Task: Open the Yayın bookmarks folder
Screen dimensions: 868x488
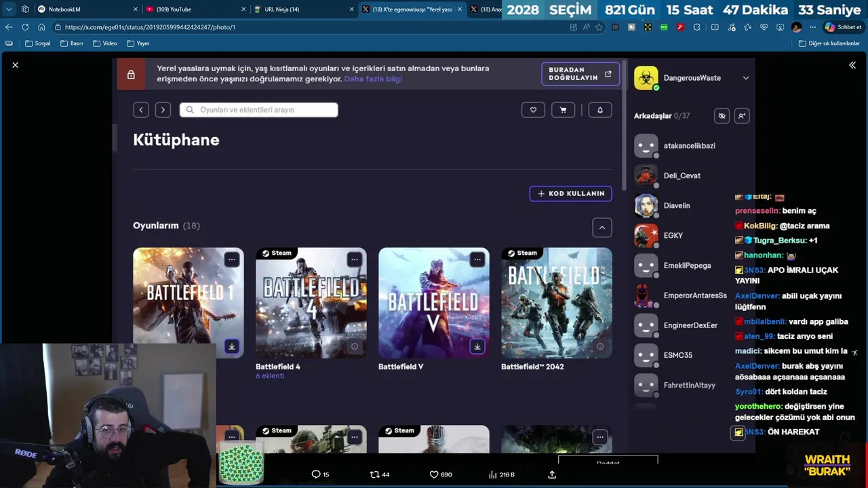Action: coord(138,43)
